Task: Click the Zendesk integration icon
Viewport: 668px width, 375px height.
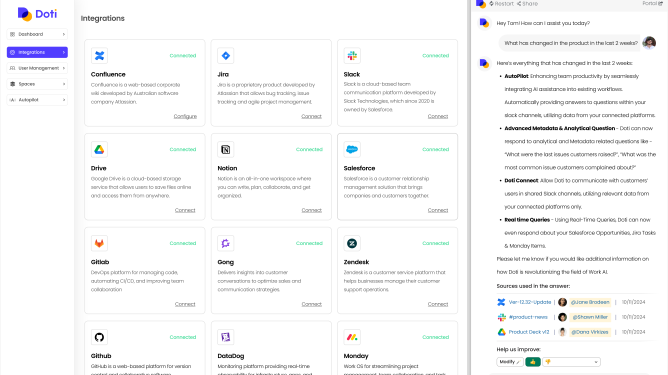Action: pyautogui.click(x=352, y=243)
